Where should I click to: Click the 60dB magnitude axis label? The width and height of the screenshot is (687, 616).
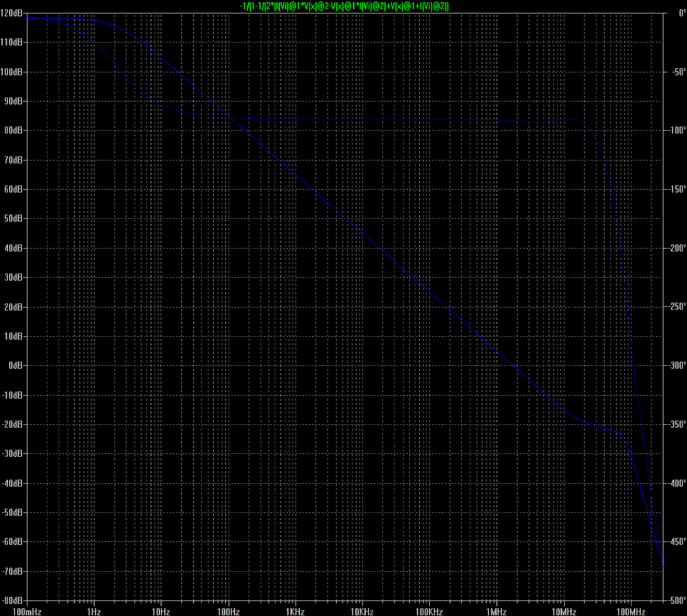click(x=13, y=189)
